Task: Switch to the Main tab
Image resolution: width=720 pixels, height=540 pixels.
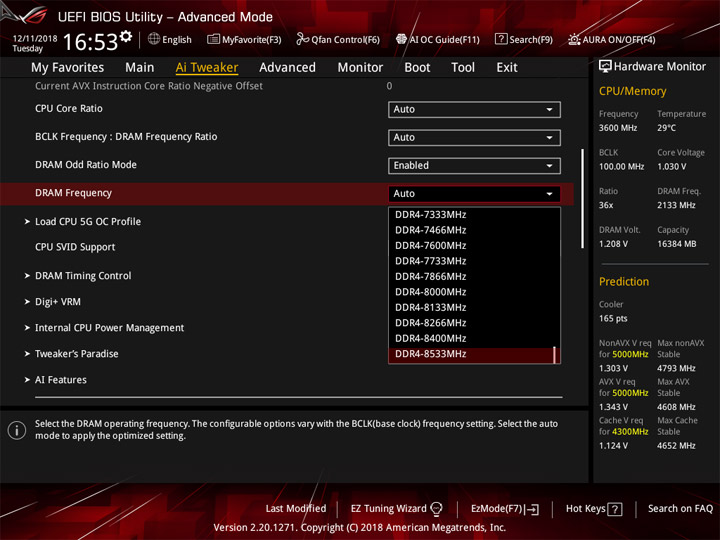Action: click(x=140, y=68)
